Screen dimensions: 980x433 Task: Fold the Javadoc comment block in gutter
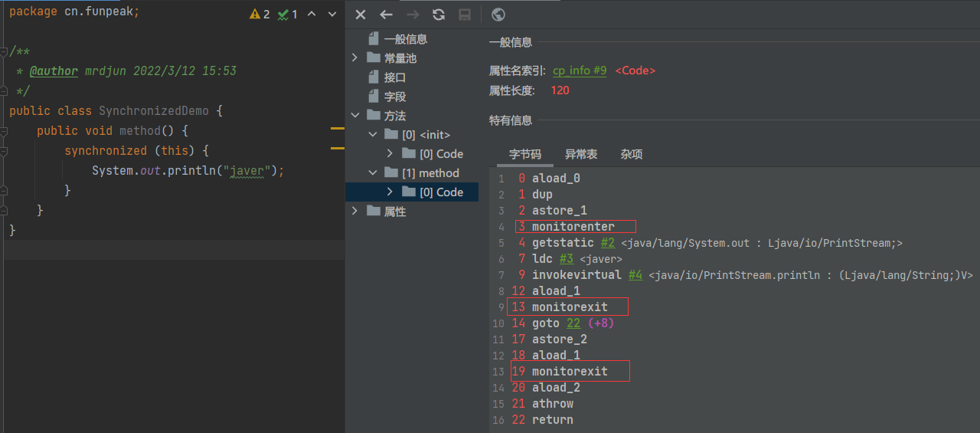(4, 51)
